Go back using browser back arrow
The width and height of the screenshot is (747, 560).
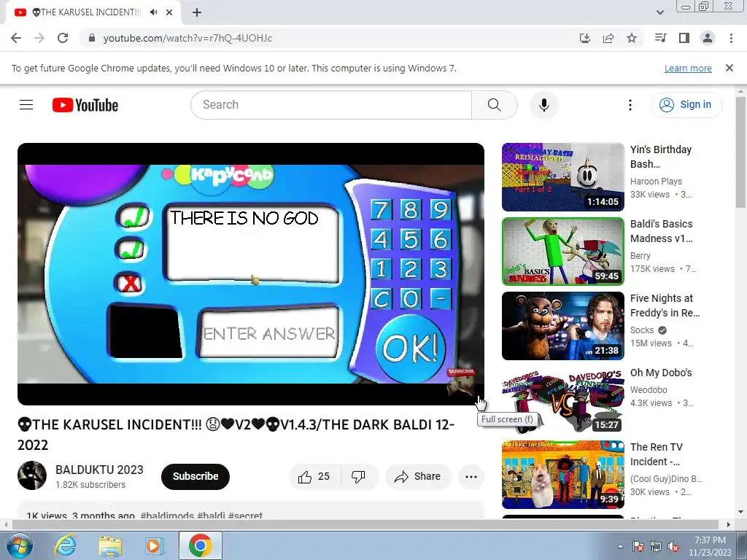click(x=16, y=38)
